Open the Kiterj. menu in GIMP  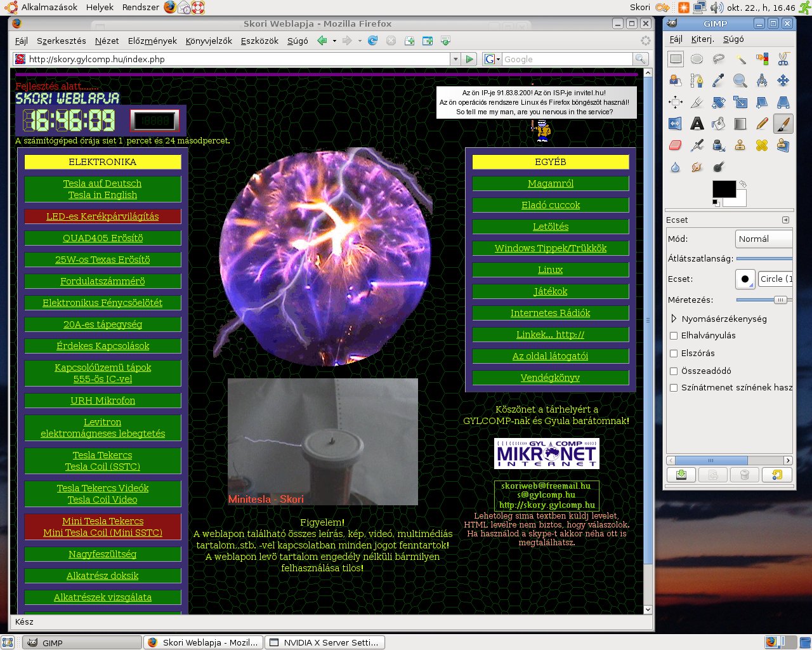click(702, 39)
